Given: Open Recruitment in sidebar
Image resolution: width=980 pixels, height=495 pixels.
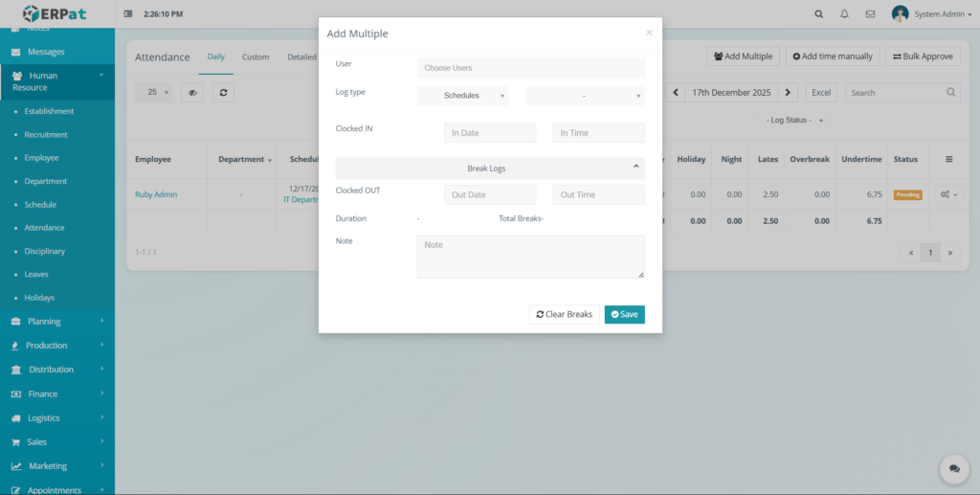Looking at the screenshot, I should tap(46, 134).
